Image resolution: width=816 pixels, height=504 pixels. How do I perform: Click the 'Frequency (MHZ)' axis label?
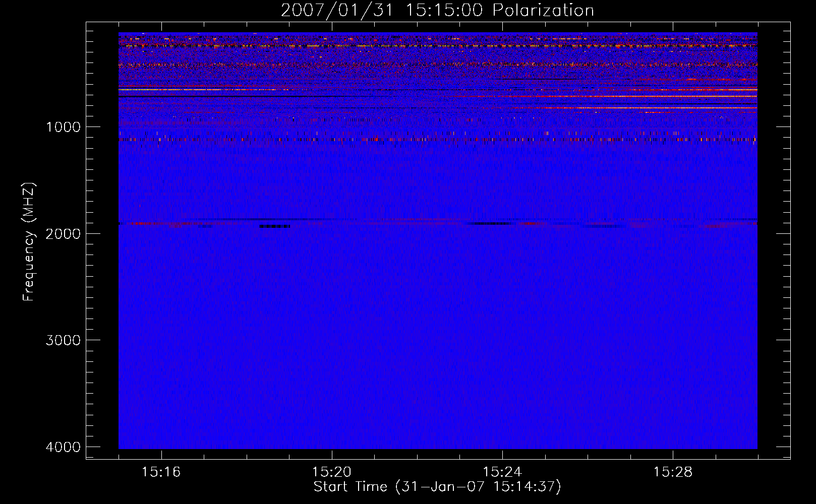click(29, 242)
